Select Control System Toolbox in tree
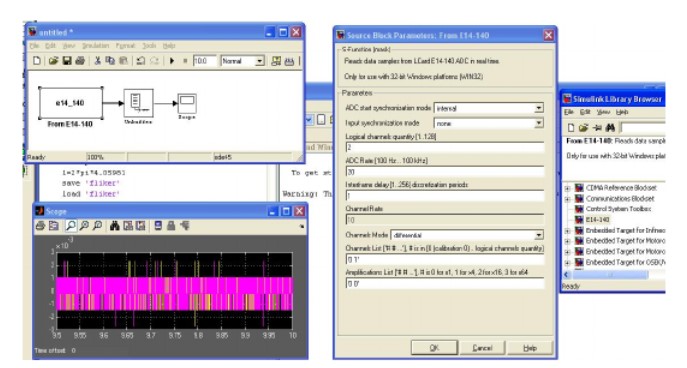Viewport: 687px width, 368px height. 618,209
